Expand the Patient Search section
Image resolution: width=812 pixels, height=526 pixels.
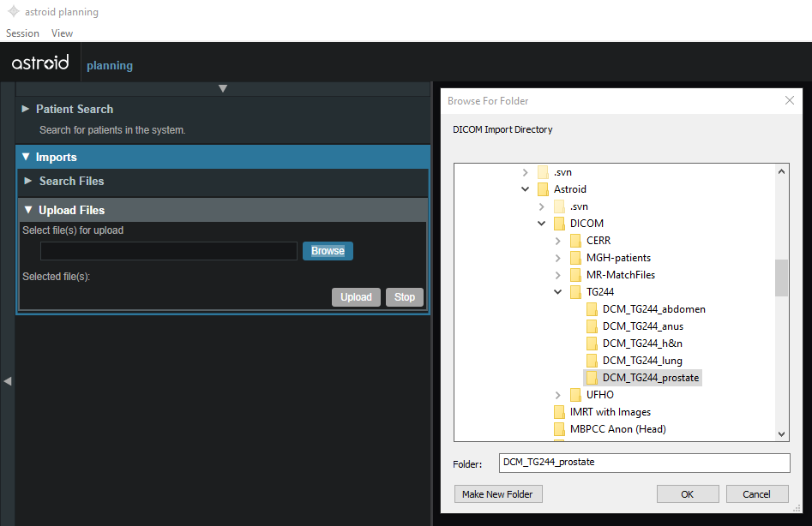point(26,109)
